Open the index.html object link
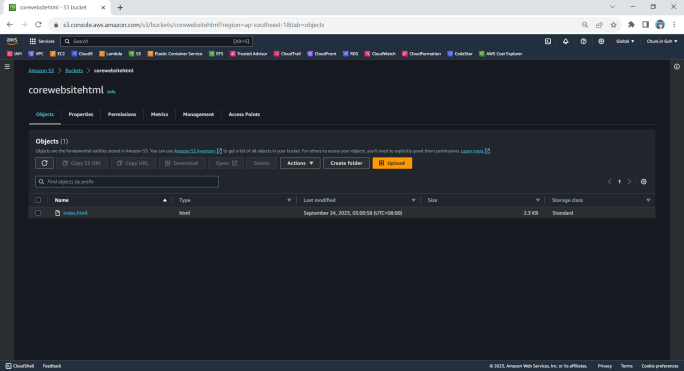The width and height of the screenshot is (684, 371). (75, 213)
